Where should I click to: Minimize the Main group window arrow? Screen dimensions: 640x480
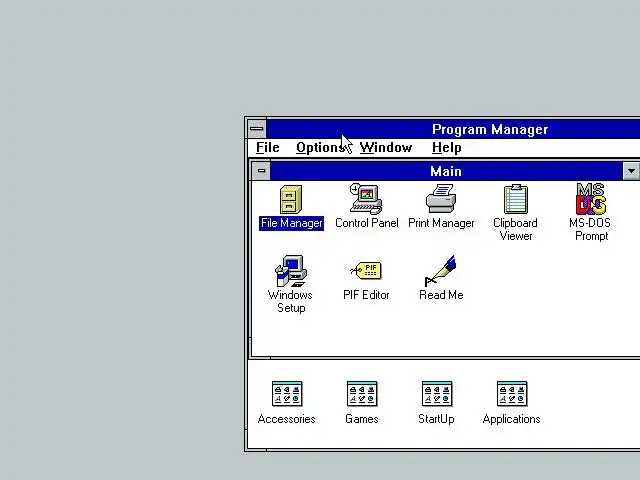tap(631, 171)
